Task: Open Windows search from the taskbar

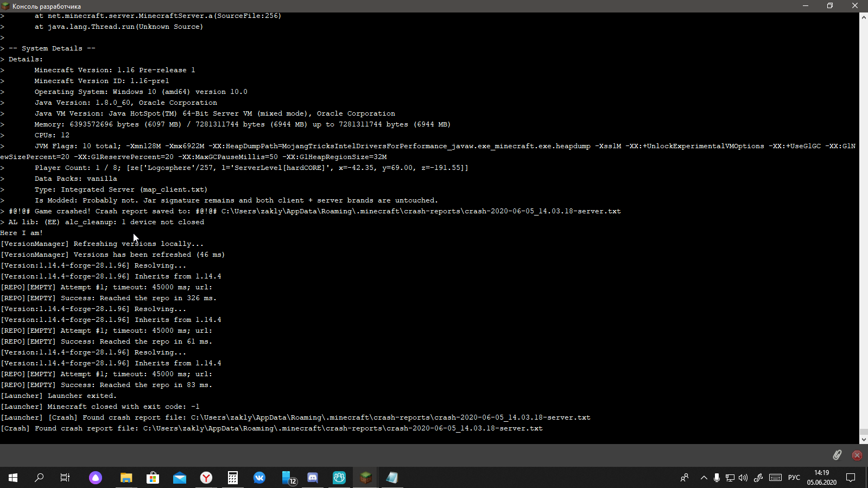Action: (x=39, y=478)
